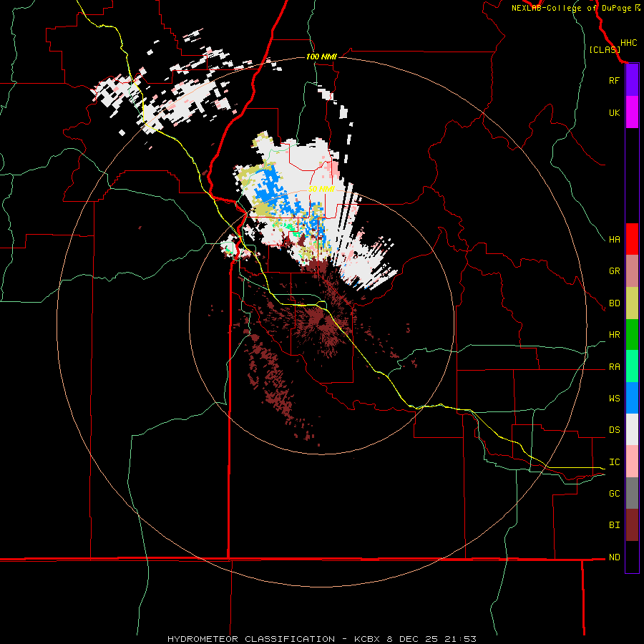Click the RA light green legend swatch

632,366
